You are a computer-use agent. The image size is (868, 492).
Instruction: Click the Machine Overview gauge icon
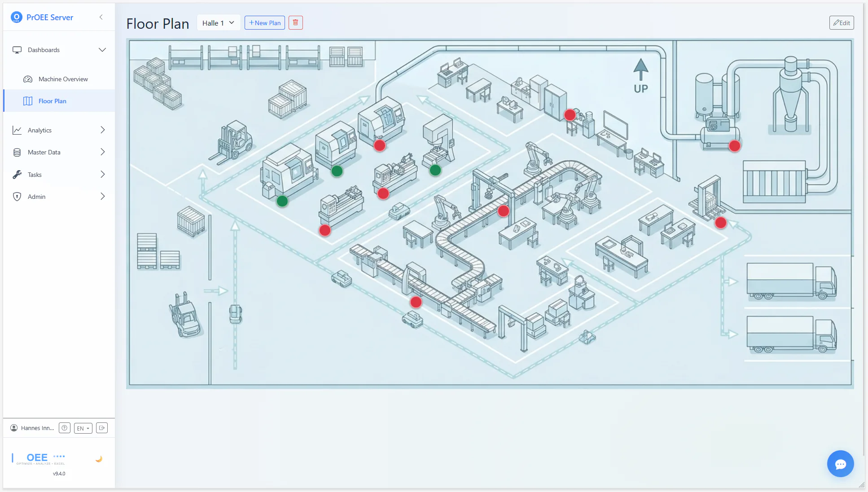[28, 79]
